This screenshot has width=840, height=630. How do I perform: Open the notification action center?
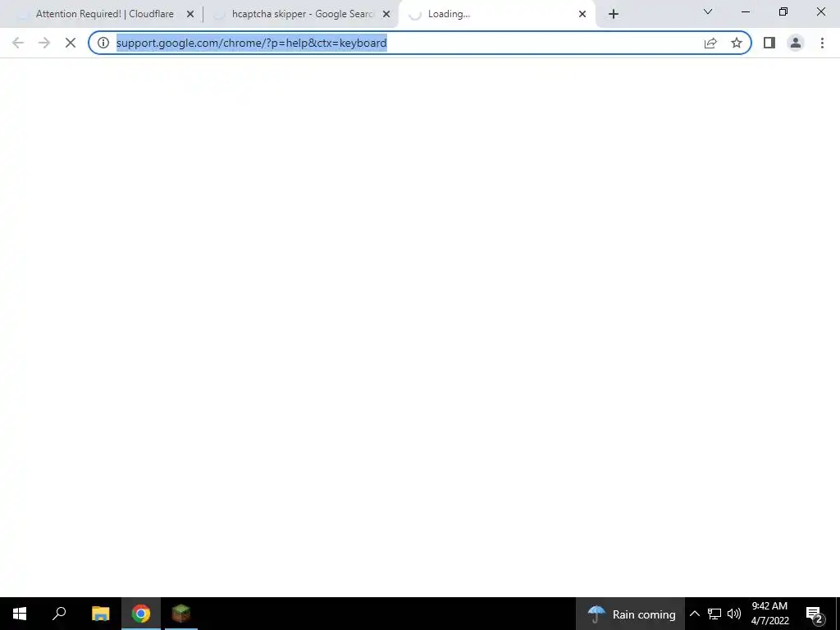pyautogui.click(x=814, y=614)
